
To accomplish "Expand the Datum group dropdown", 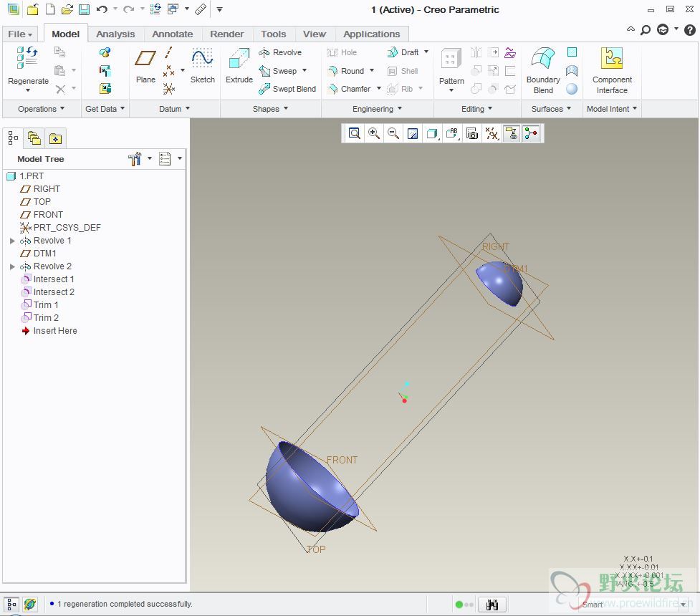I will coord(175,109).
